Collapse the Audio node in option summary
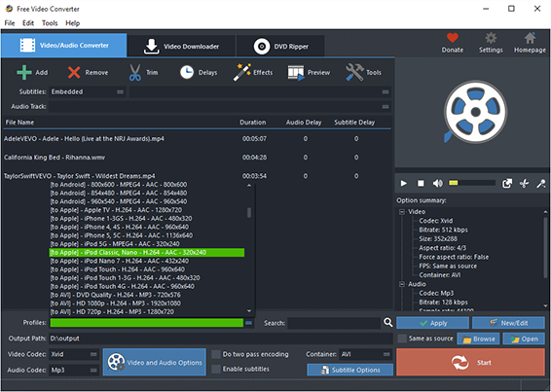This screenshot has height=392, width=551. (x=402, y=284)
